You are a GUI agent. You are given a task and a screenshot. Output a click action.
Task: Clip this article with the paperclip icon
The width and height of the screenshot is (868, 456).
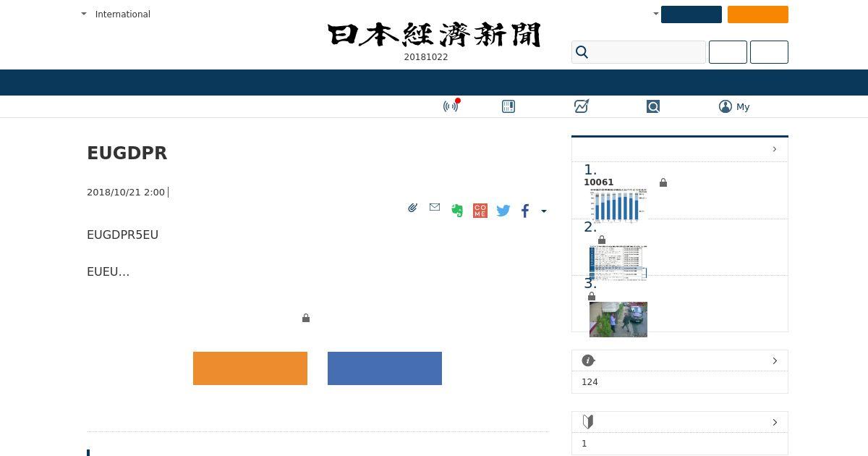coord(412,208)
